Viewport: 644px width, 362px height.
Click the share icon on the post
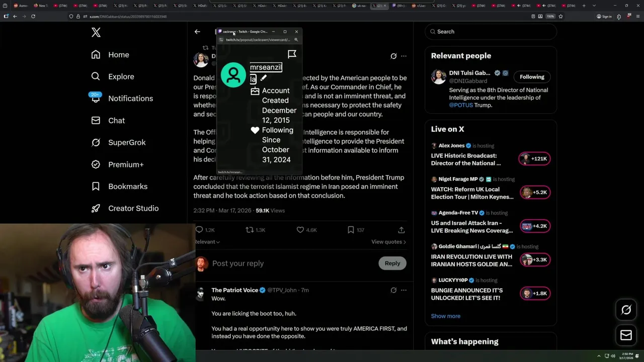(401, 230)
